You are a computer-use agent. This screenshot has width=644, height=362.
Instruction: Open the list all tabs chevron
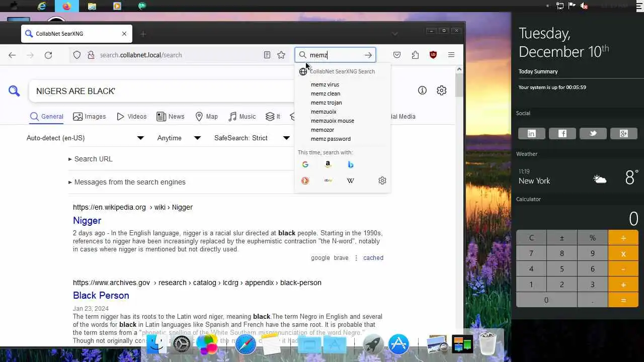tap(394, 34)
